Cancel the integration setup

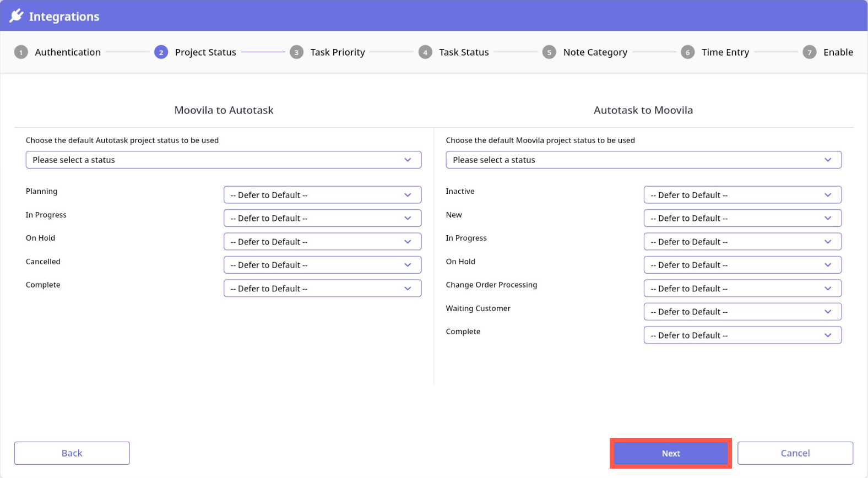coord(795,453)
